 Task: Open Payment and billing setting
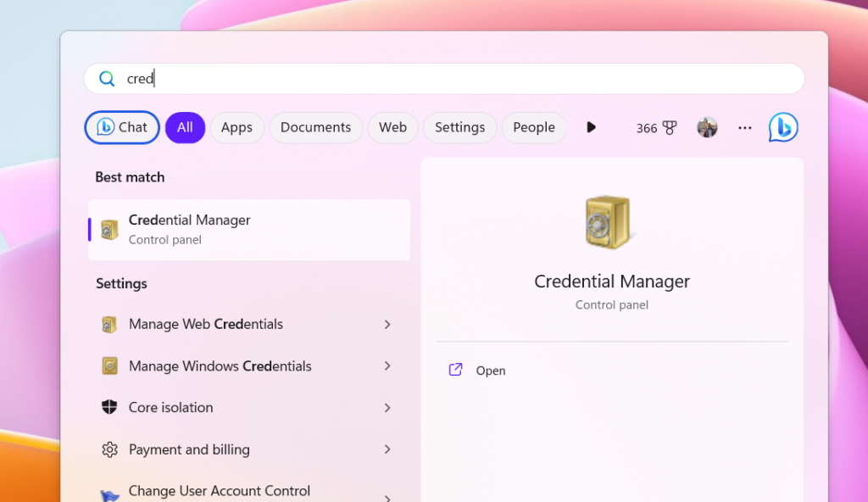pyautogui.click(x=249, y=449)
